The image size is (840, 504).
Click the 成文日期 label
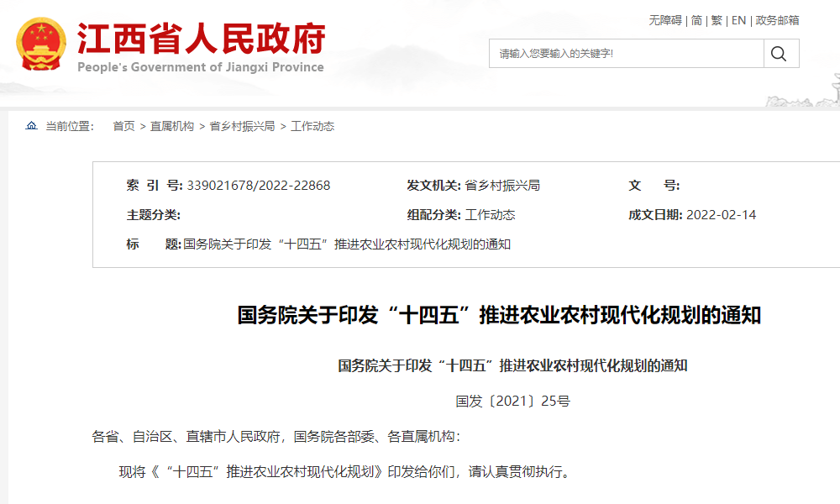click(x=655, y=215)
